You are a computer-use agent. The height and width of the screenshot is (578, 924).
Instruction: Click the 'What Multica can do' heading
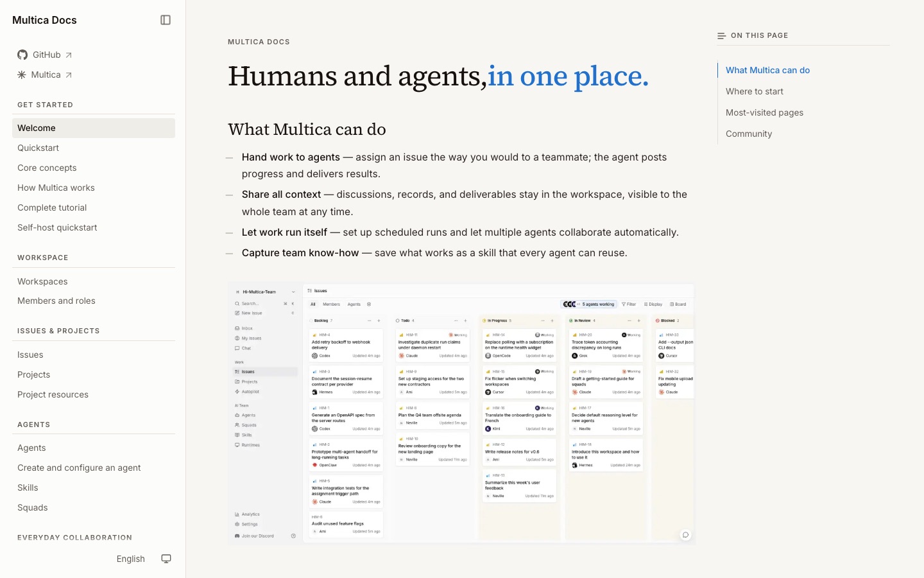(307, 129)
